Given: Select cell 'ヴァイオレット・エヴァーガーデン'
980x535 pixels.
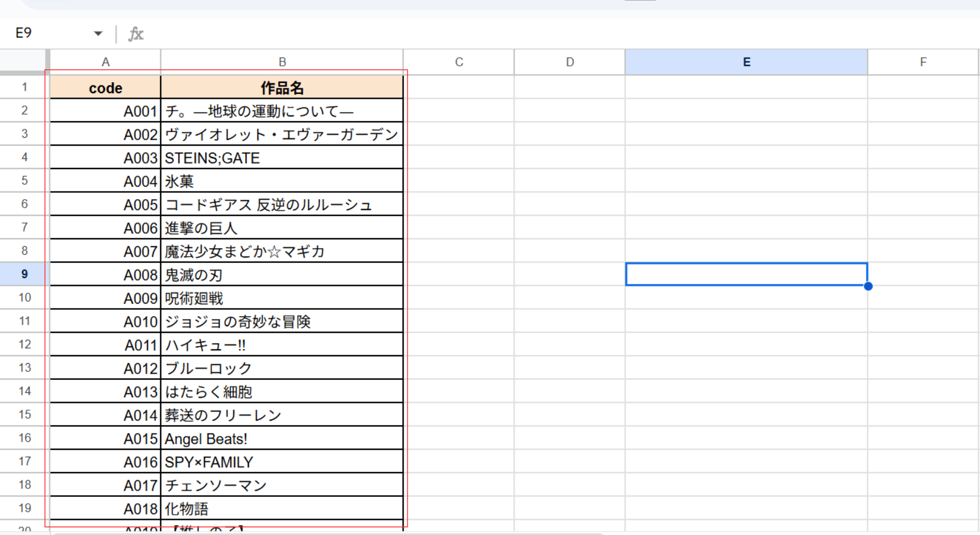Looking at the screenshot, I should [x=282, y=134].
